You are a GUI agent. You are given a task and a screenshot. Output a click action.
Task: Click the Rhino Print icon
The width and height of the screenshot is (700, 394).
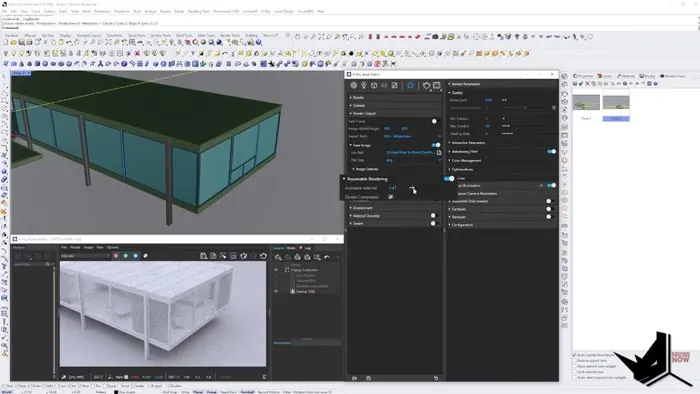[x=29, y=42]
